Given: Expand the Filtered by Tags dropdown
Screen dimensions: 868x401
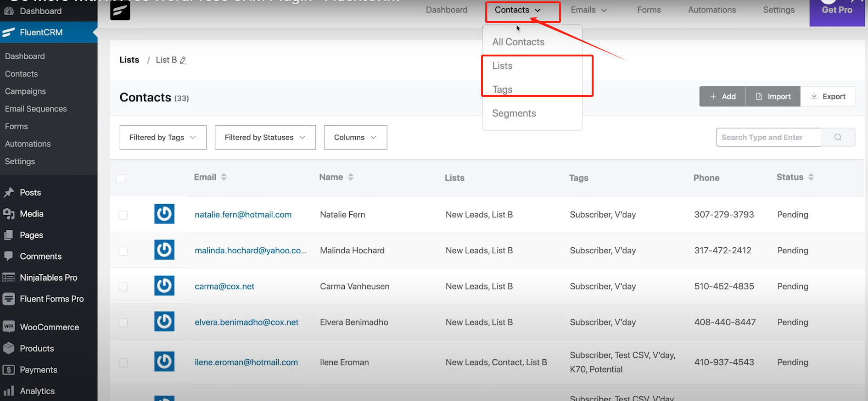Looking at the screenshot, I should [x=163, y=137].
